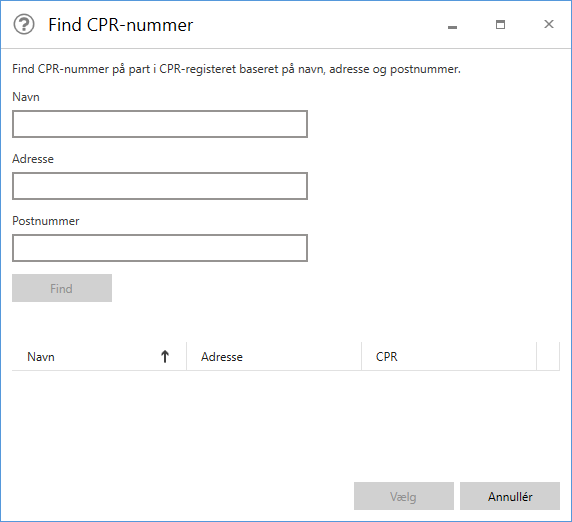The height and width of the screenshot is (522, 572).
Task: Select the Postnummer input field
Action: coord(160,248)
